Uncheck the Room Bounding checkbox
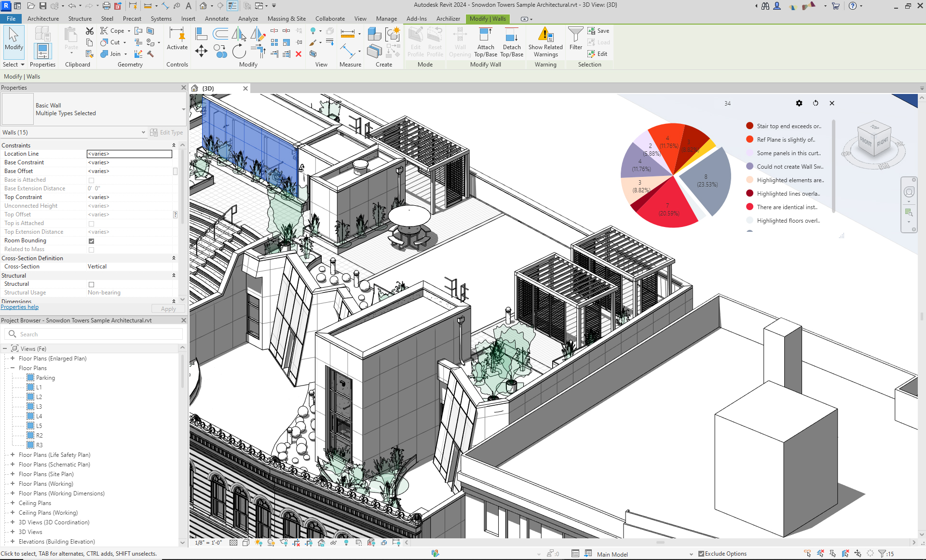926x560 pixels. click(91, 241)
